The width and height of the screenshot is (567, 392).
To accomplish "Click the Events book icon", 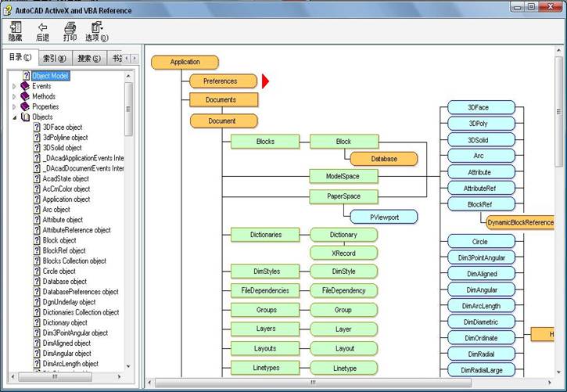I will coord(25,86).
